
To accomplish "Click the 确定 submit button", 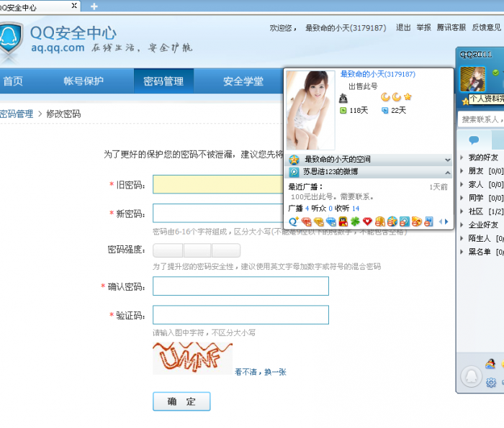I will 181,401.
